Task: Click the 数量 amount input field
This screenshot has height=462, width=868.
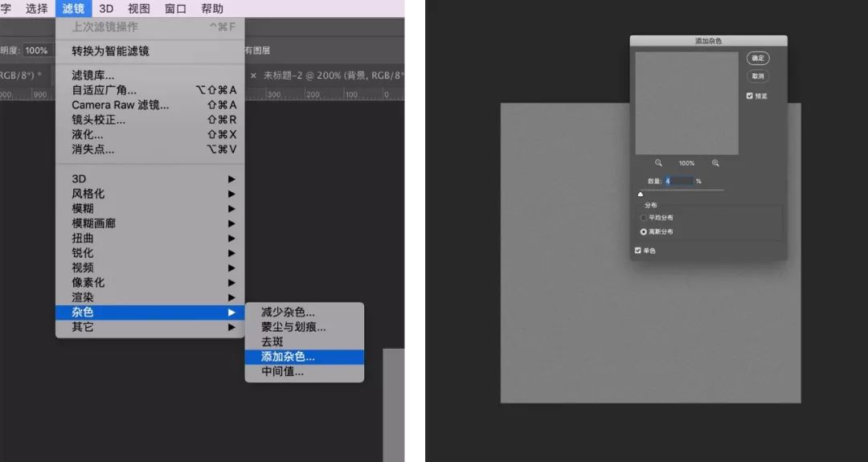Action: (679, 181)
